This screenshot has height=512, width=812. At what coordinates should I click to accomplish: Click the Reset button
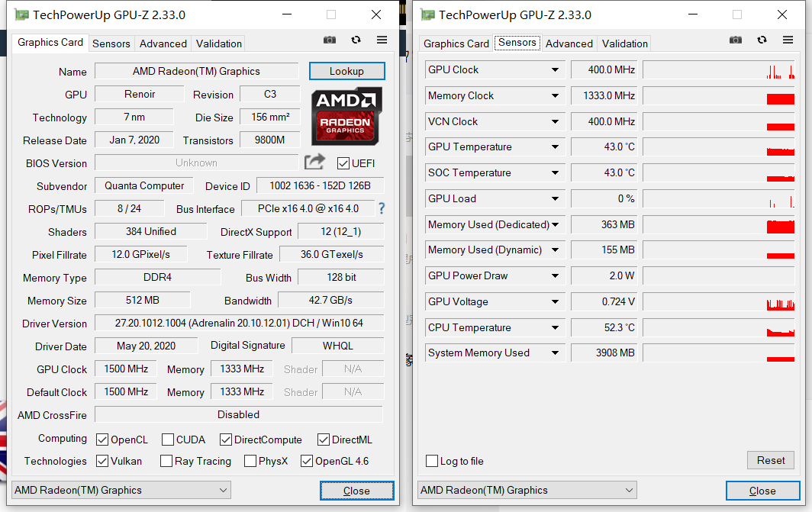(x=771, y=460)
